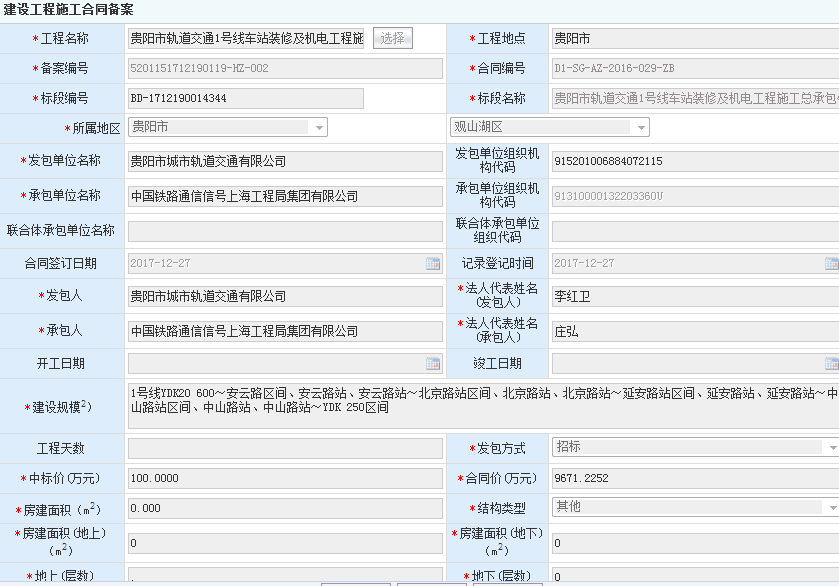This screenshot has width=839, height=586.
Task: Click the 合同价(万元) field showing 9671.2252
Action: 694,479
